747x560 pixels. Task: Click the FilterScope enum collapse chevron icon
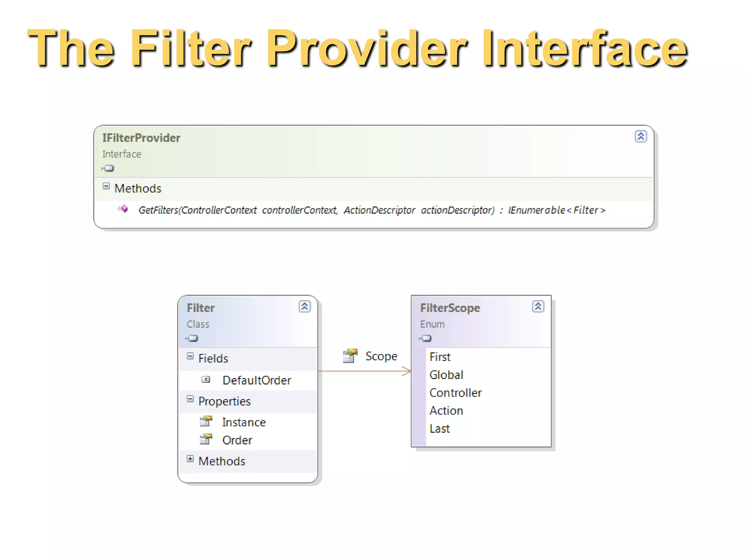click(538, 307)
